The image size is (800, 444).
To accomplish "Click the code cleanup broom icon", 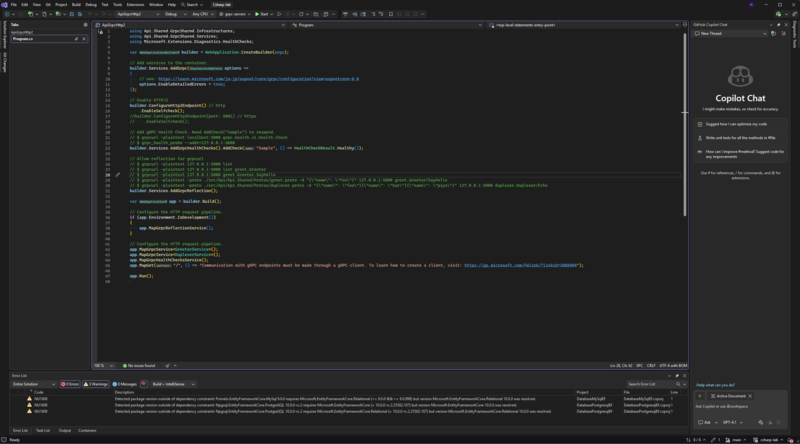I will pyautogui.click(x=167, y=365).
